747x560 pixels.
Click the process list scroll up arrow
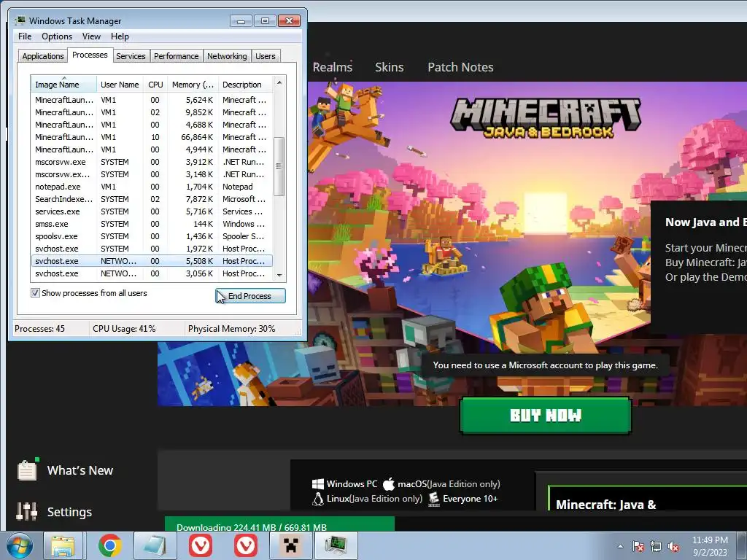pyautogui.click(x=279, y=82)
